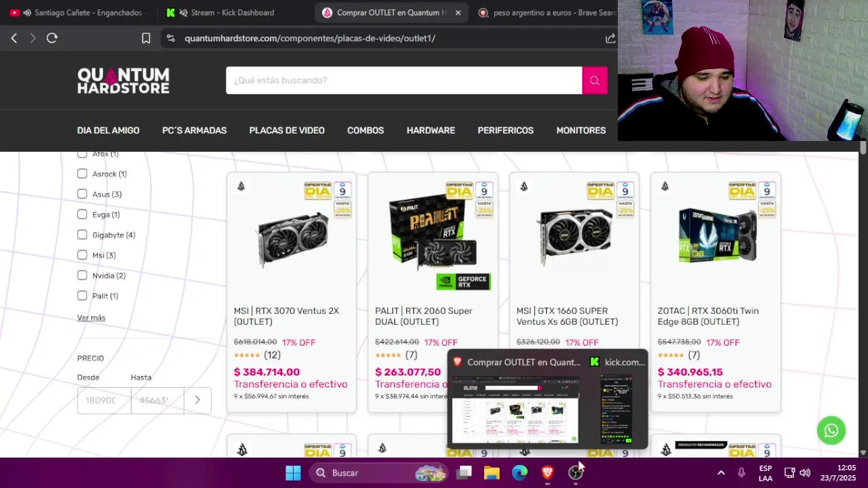Image resolution: width=868 pixels, height=488 pixels.
Task: Show hidden system tray icons chevron
Action: coord(721,472)
